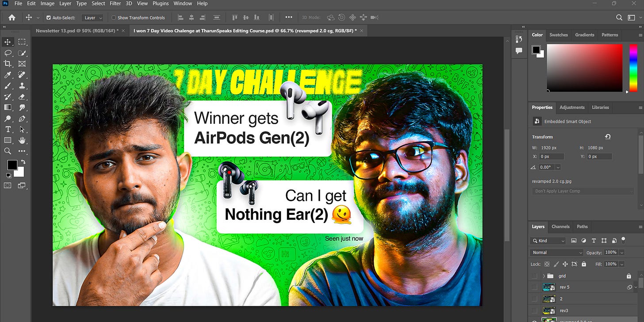
Task: Pick a color in the red color field
Action: (x=585, y=68)
